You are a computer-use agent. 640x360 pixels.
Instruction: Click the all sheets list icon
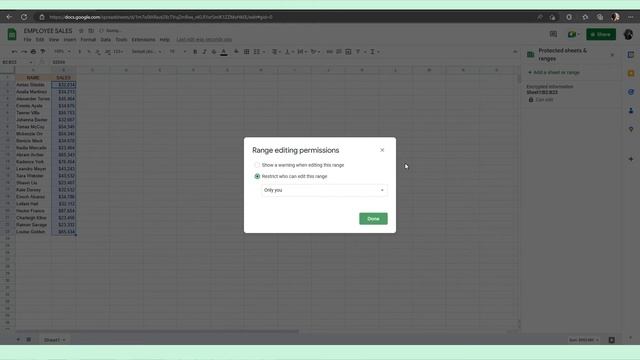tap(29, 340)
